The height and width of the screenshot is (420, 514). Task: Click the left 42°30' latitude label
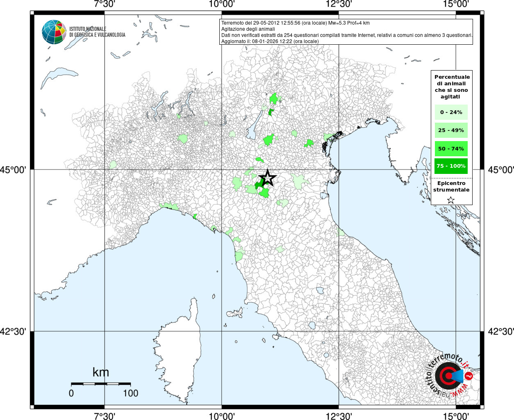(x=14, y=331)
